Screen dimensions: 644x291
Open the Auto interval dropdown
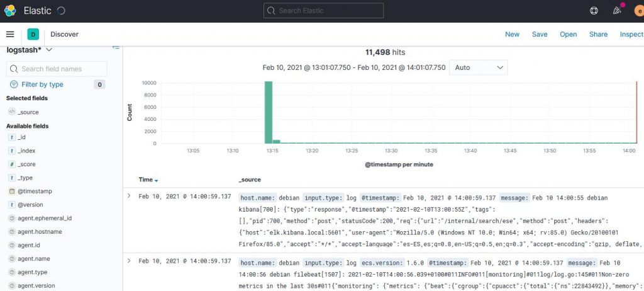click(479, 67)
